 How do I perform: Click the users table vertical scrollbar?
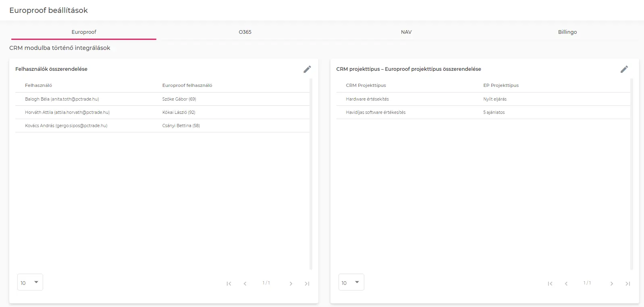(x=311, y=173)
